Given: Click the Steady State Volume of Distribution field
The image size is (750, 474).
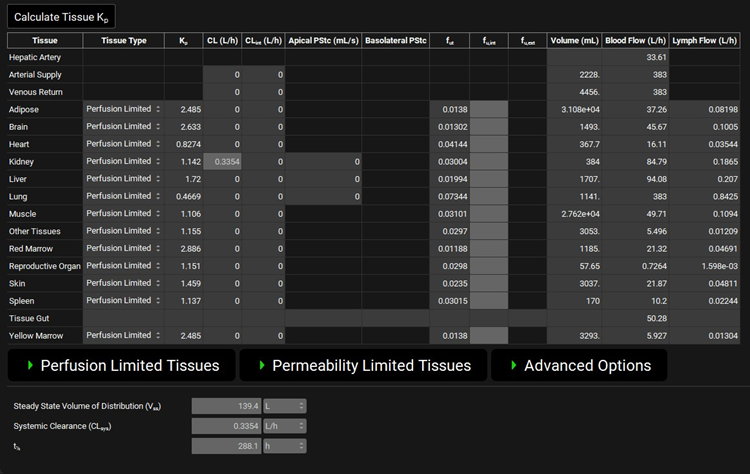Looking at the screenshot, I should click(227, 406).
